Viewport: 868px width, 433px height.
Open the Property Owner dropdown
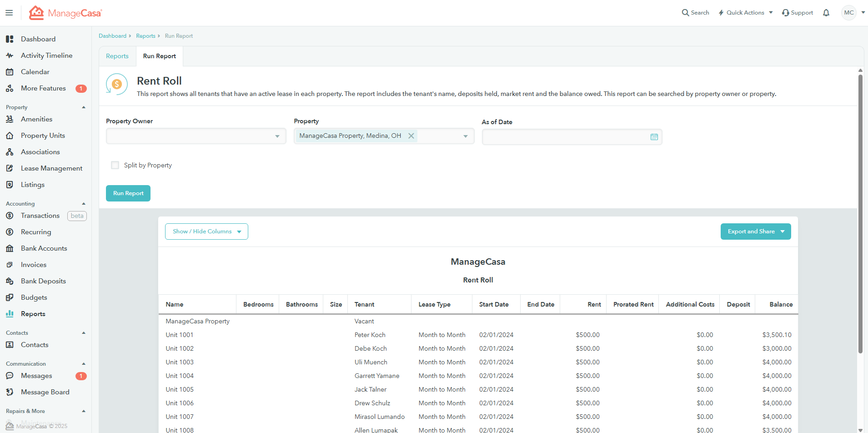click(196, 136)
